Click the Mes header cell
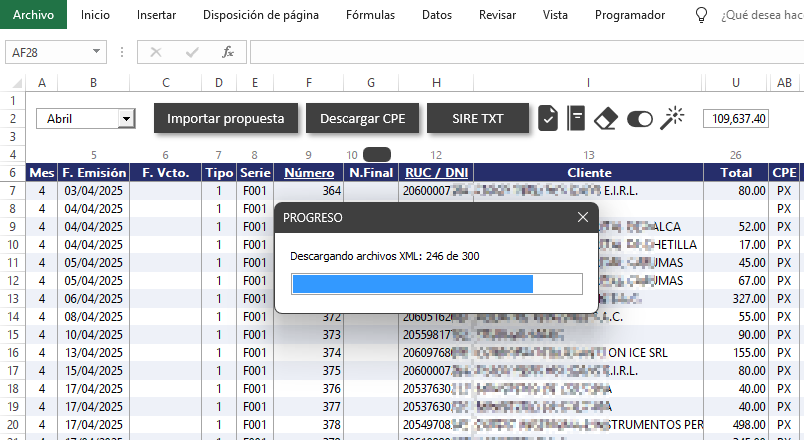 click(42, 173)
